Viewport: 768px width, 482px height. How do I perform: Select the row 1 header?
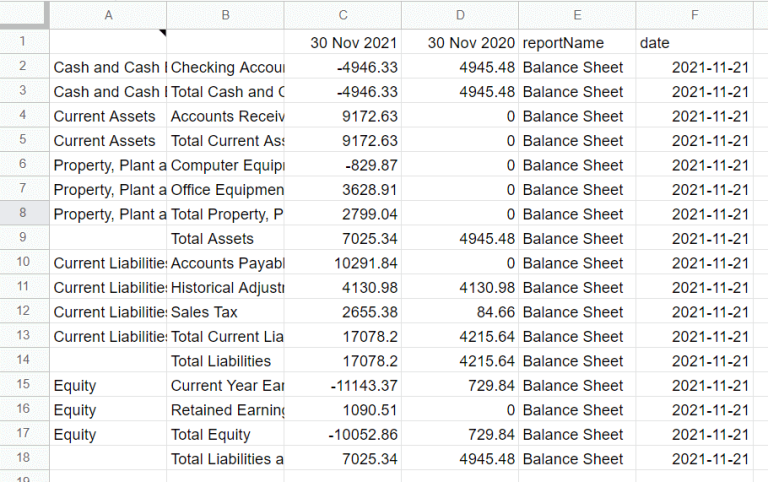(x=24, y=43)
